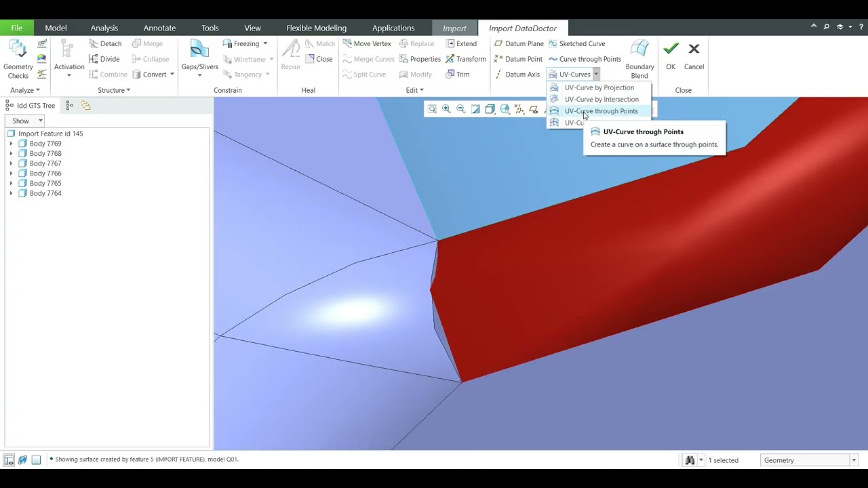Select the Transform tool

coord(466,59)
